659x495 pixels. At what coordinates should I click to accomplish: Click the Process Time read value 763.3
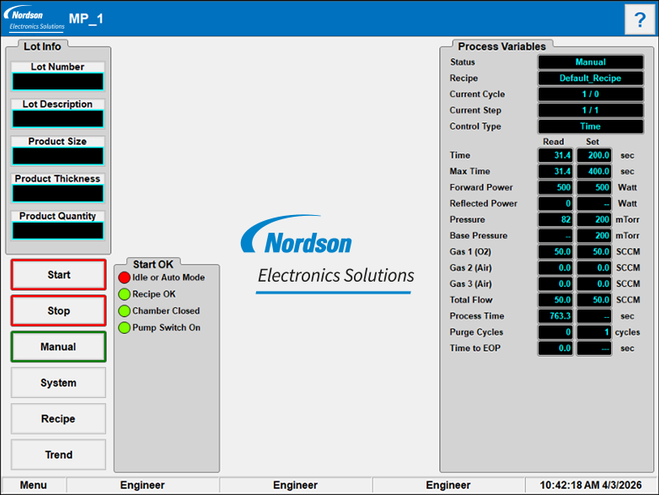point(556,316)
